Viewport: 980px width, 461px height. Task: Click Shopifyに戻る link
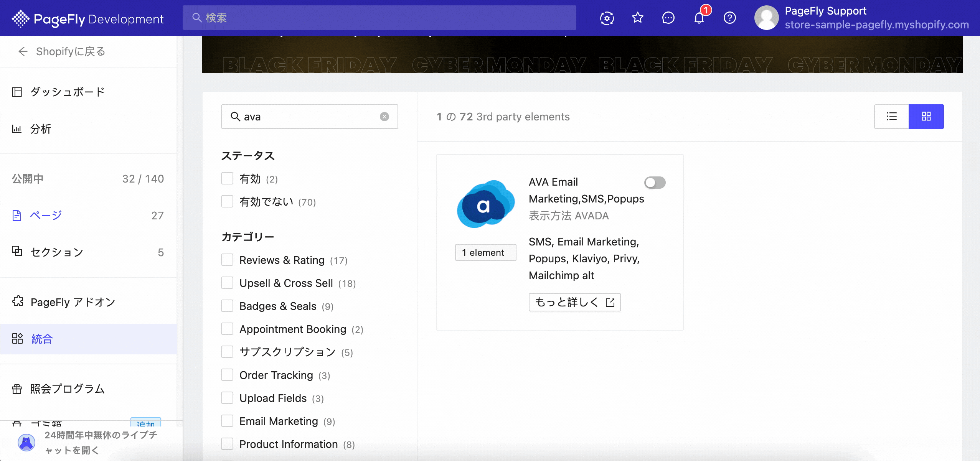pyautogui.click(x=71, y=51)
